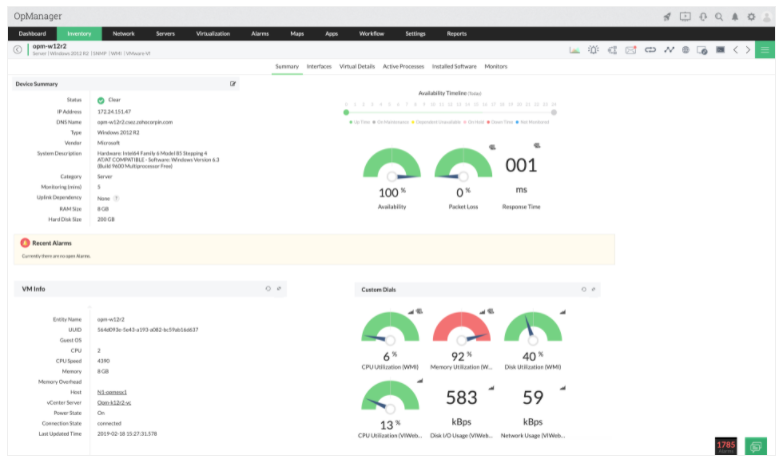Open the Maps menu
Image resolution: width=784 pixels, height=464 pixels.
[297, 34]
